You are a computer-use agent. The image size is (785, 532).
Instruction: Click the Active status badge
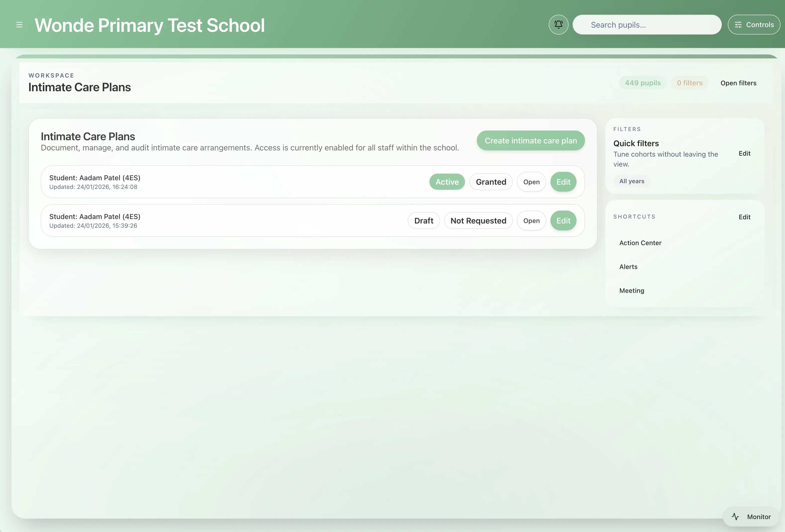[x=447, y=182]
